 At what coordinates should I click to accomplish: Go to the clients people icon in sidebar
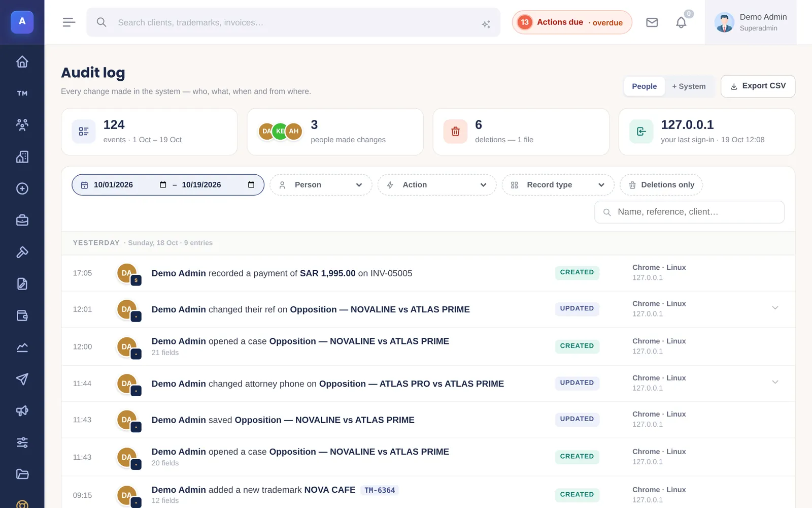click(x=22, y=125)
